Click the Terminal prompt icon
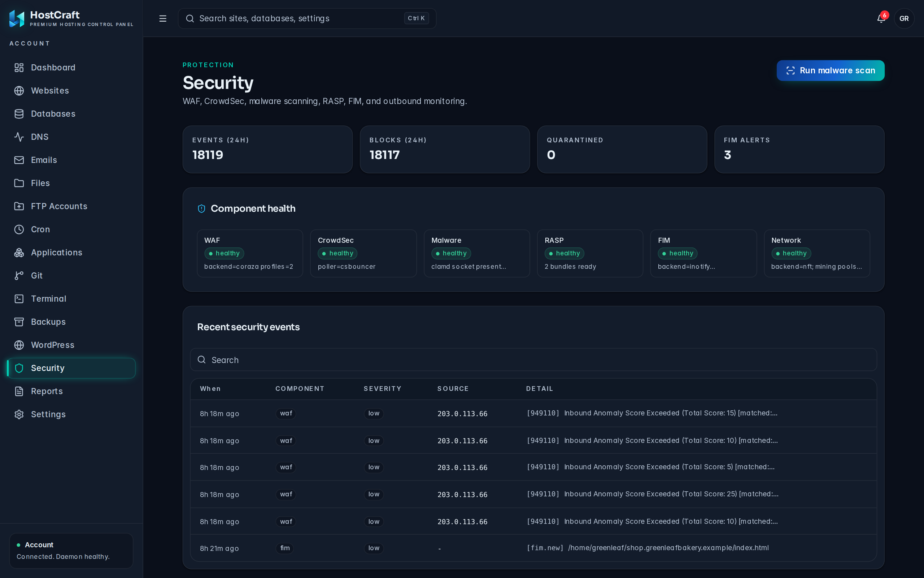924x578 pixels. [x=19, y=299]
